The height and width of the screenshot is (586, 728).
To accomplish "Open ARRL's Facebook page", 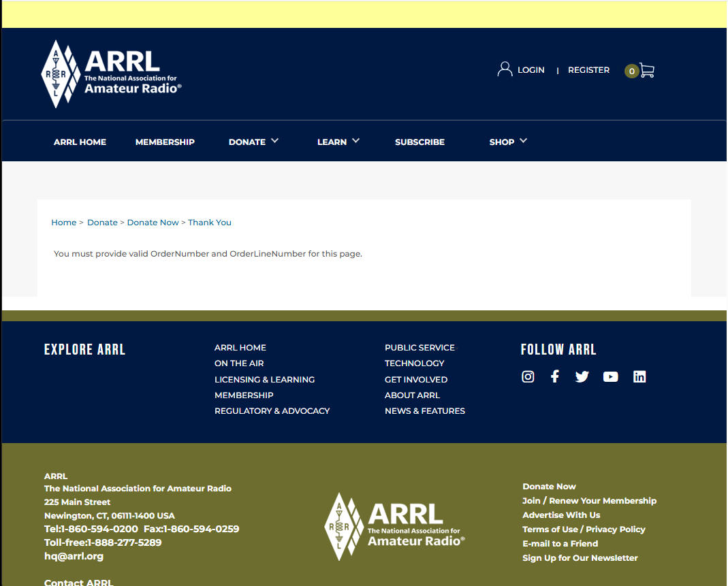I will pos(555,376).
